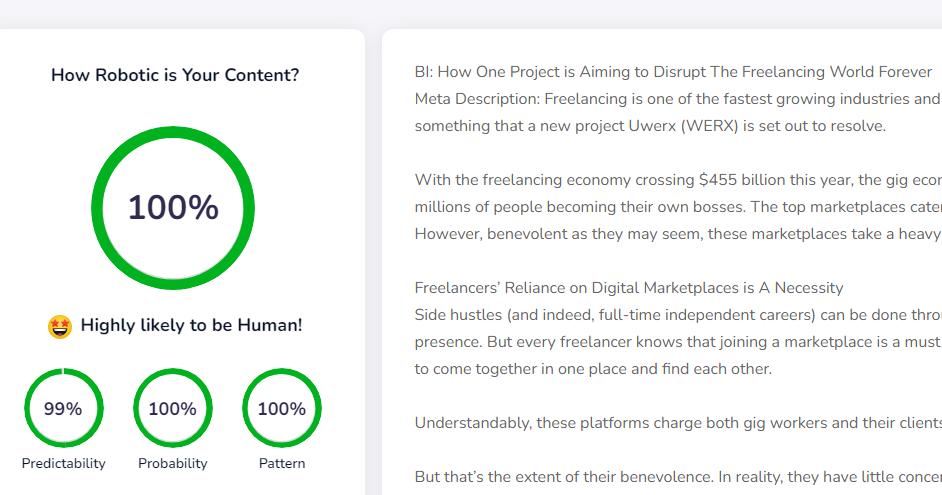Click the star-eyed emoji icon

[x=60, y=326]
